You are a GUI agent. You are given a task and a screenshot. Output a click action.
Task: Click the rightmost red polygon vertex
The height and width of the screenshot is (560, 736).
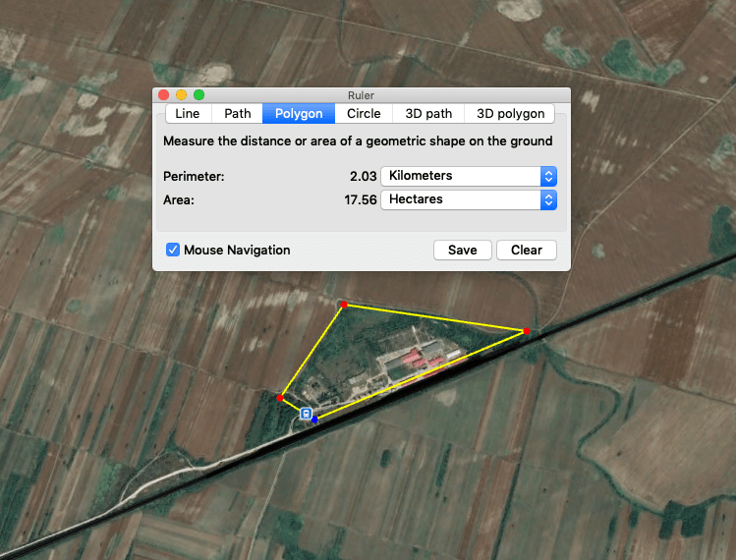[527, 331]
